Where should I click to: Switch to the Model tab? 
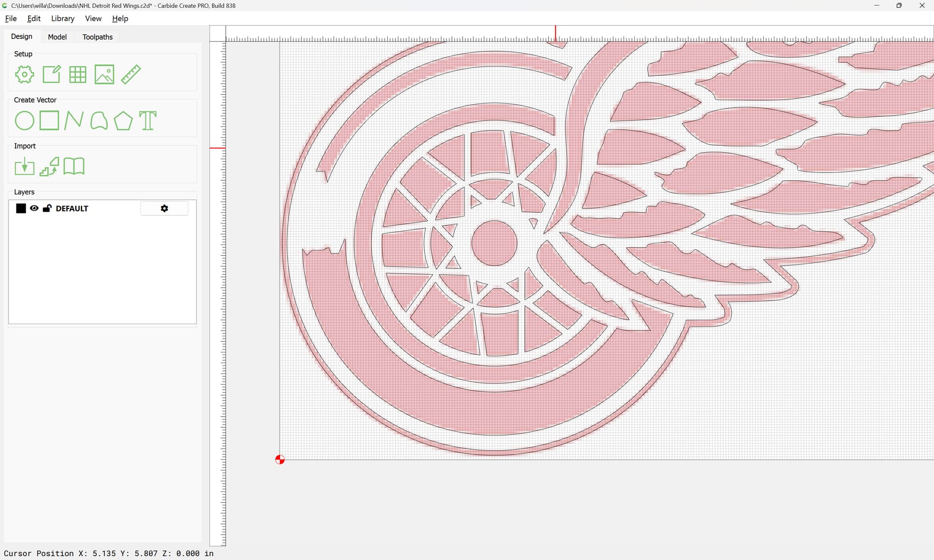[x=57, y=37]
